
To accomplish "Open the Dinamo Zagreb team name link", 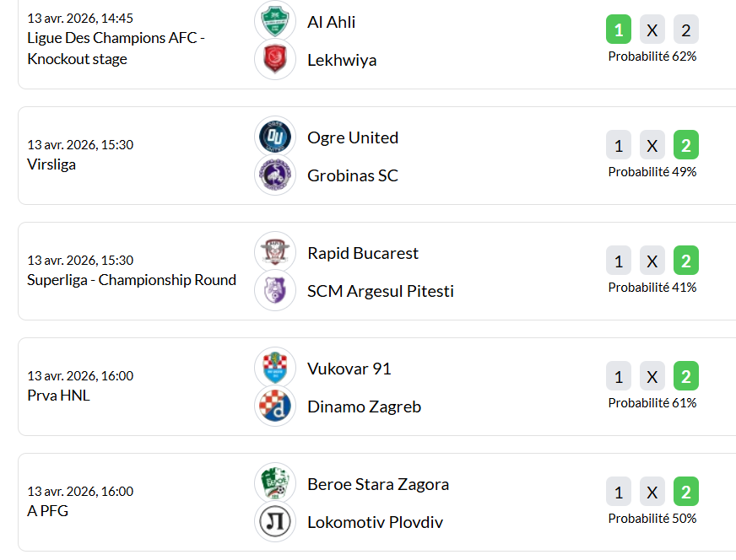I will pos(364,407).
